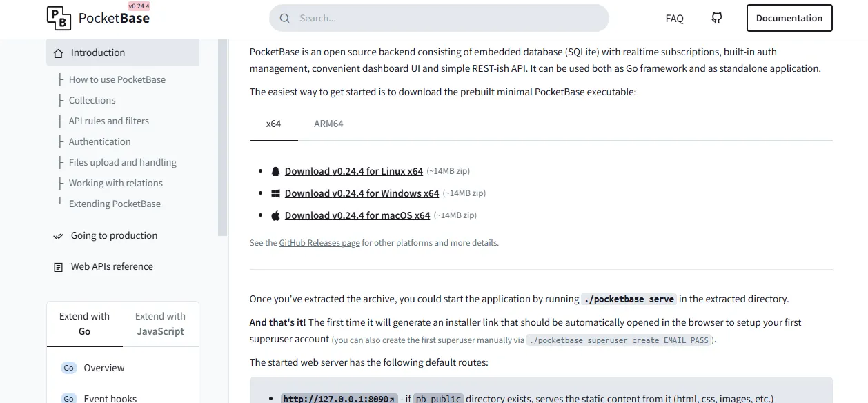Open the FAQ page
The image size is (868, 403).
click(x=674, y=19)
